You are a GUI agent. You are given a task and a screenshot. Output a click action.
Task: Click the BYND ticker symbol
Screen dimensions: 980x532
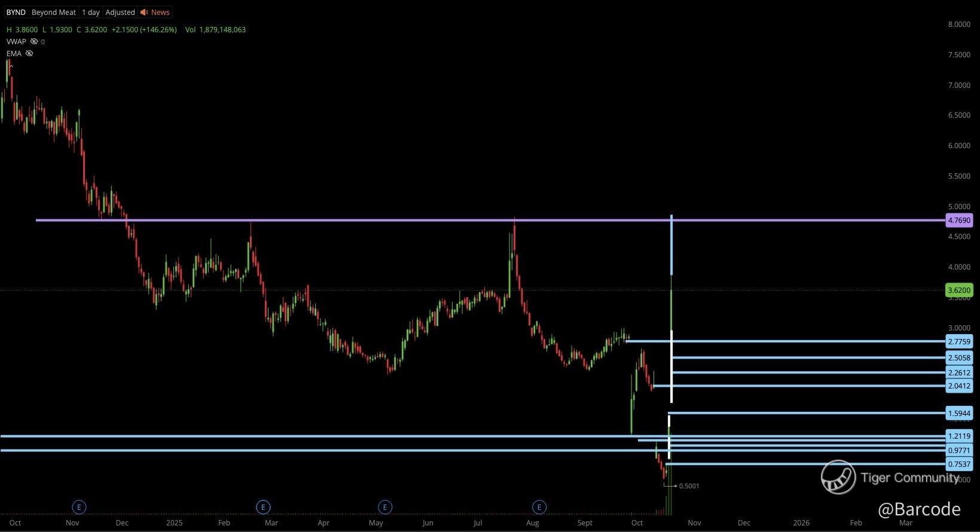click(16, 12)
